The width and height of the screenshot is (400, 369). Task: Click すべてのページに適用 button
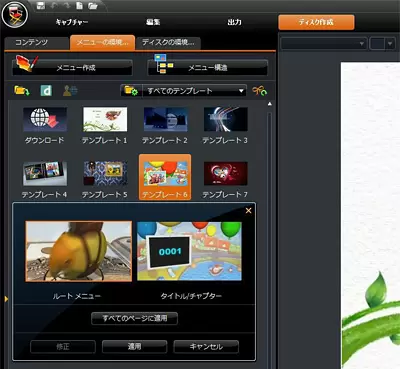134,318
